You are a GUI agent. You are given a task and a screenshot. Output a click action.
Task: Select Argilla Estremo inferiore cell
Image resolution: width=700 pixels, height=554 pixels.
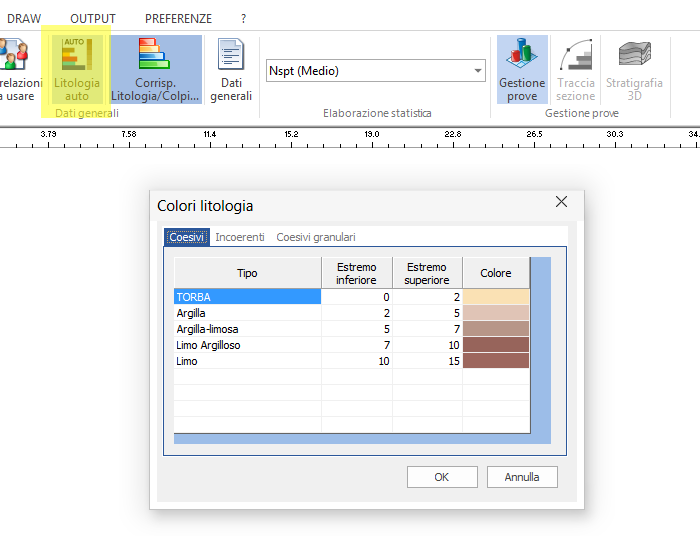pyautogui.click(x=357, y=313)
